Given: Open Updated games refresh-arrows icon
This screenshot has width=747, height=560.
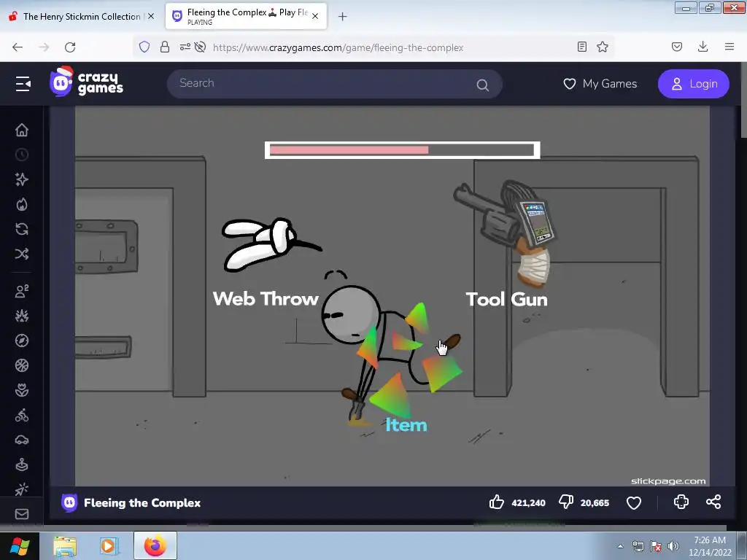Looking at the screenshot, I should coord(22,229).
